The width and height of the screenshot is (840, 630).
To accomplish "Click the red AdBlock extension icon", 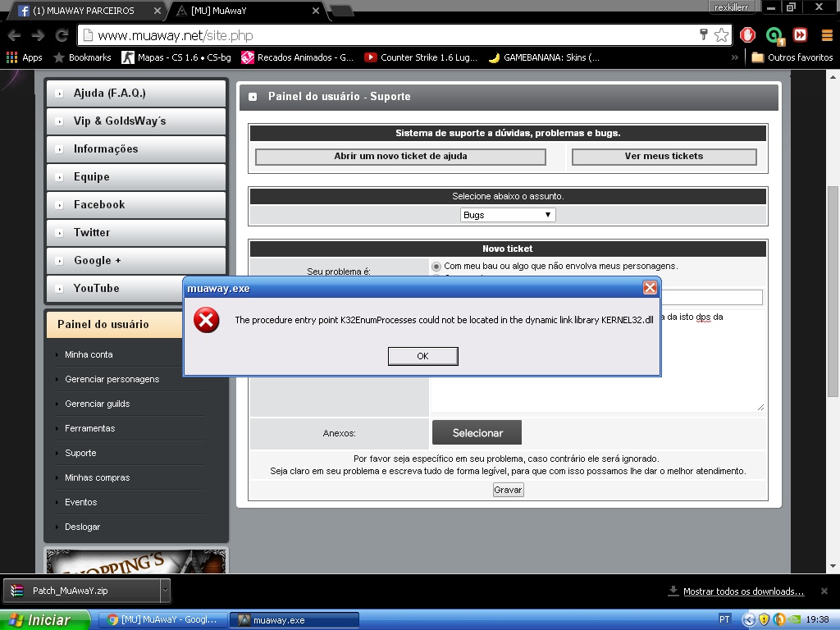I will point(747,35).
